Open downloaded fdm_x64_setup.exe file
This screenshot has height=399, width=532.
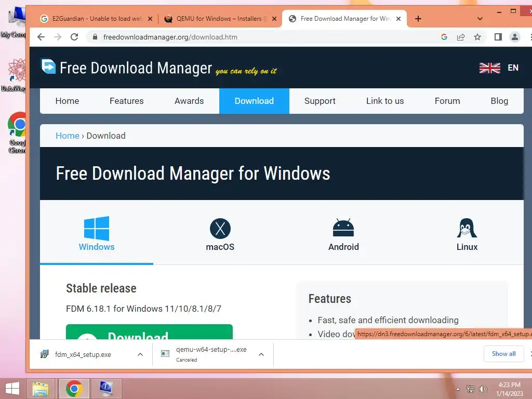click(x=83, y=354)
